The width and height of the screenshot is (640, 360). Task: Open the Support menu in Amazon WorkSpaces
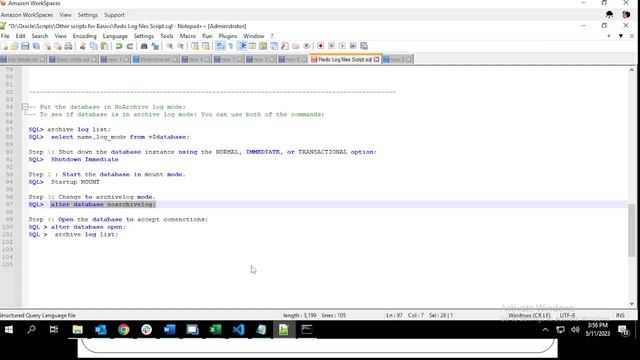pyautogui.click(x=114, y=15)
